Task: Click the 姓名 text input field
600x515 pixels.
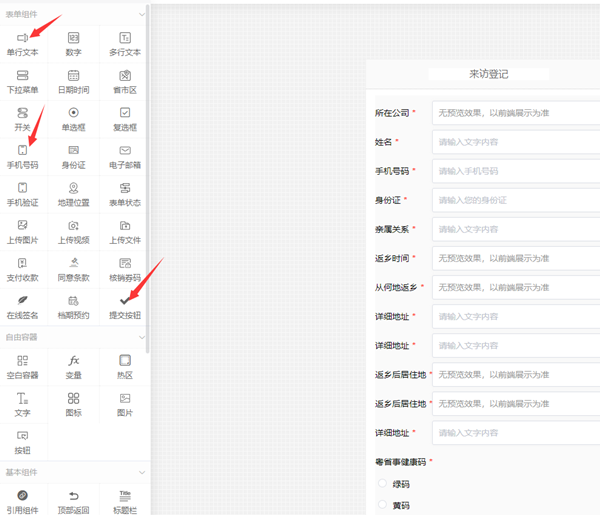Action: point(515,142)
